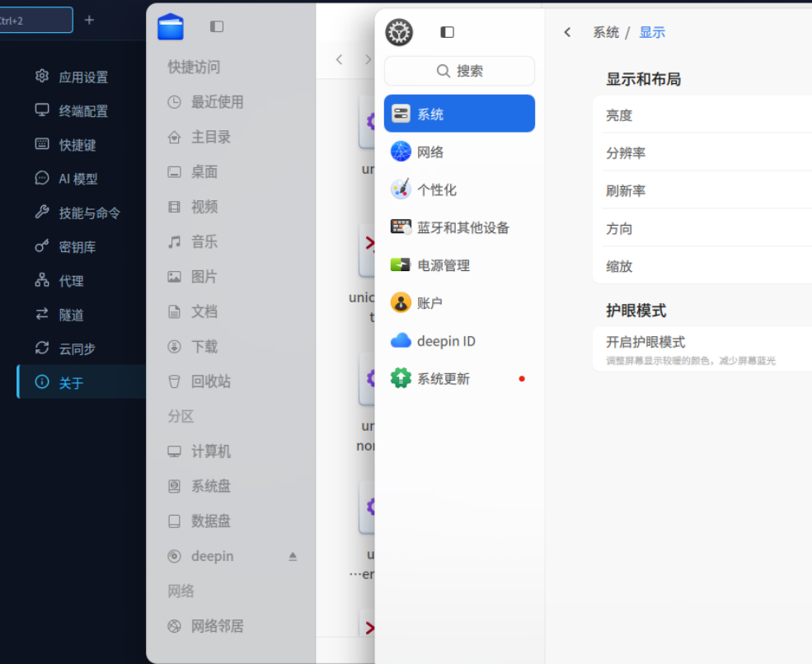The height and width of the screenshot is (664, 812).
Task: Click the 密钥库 key icon
Action: pos(42,245)
